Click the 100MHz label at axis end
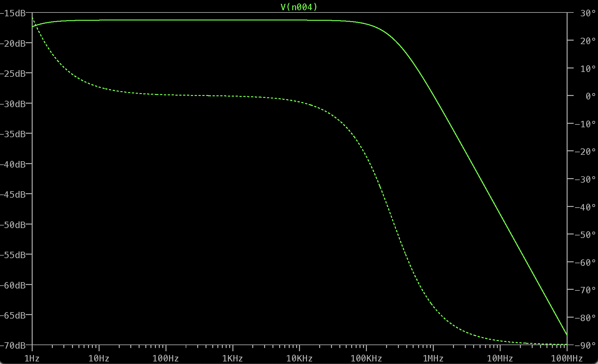 (567, 358)
